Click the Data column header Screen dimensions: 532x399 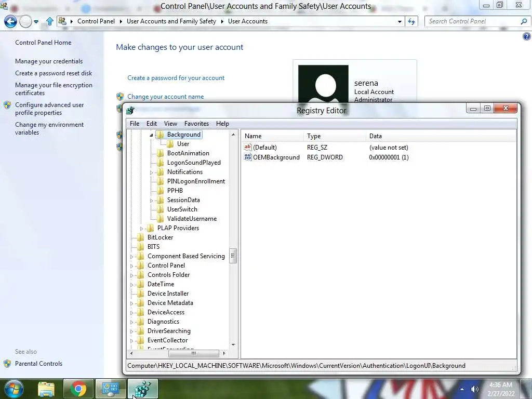tap(441, 136)
